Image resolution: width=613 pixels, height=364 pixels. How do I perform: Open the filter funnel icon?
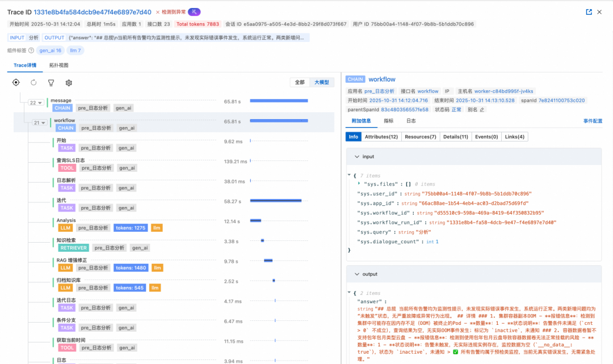(51, 83)
